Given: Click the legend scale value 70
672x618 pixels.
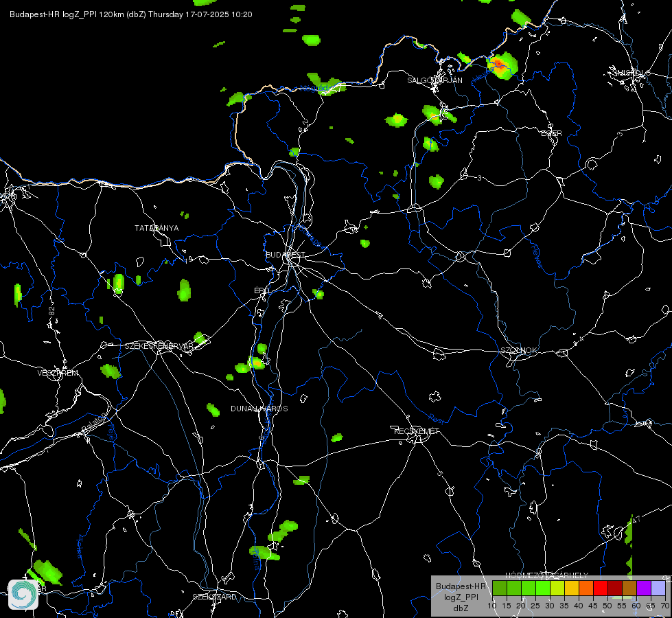Looking at the screenshot, I should [x=664, y=606].
